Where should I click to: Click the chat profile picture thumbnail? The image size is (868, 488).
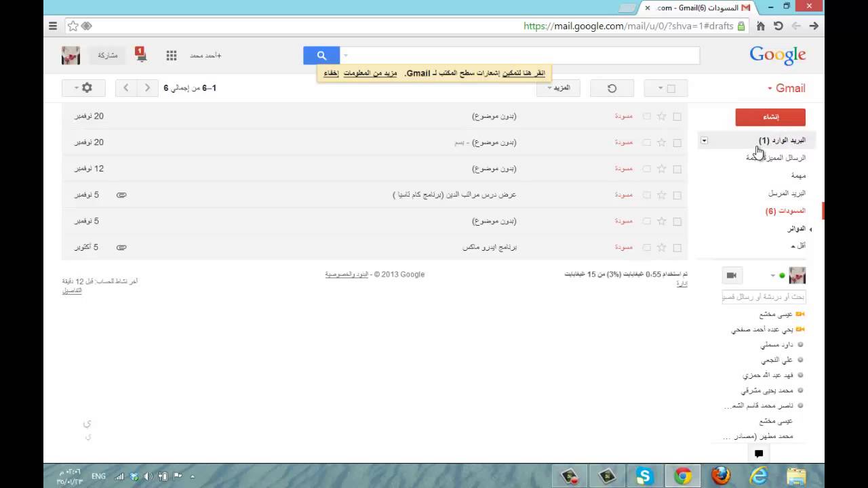pyautogui.click(x=797, y=275)
